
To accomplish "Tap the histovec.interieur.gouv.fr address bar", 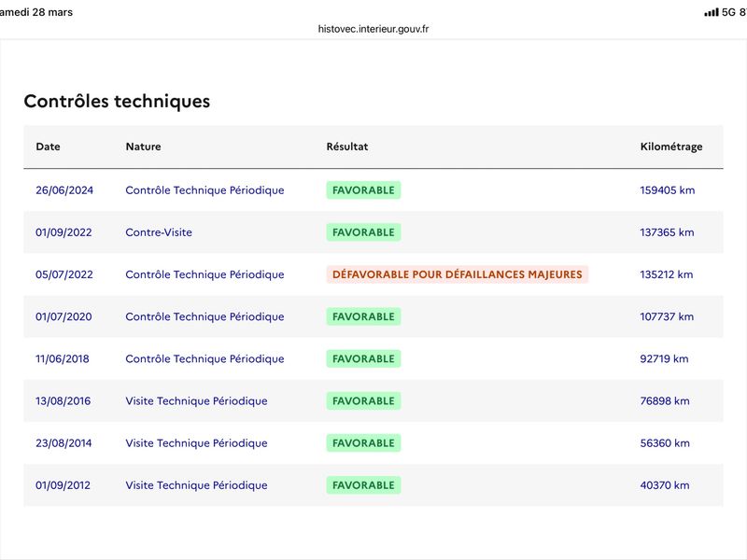I will pos(373,29).
